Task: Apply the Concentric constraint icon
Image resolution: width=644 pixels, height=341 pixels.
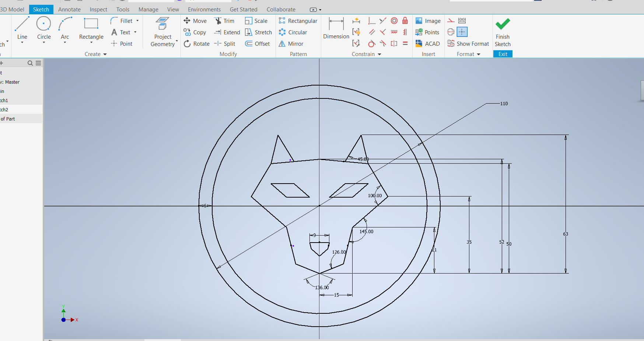Action: pos(394,21)
